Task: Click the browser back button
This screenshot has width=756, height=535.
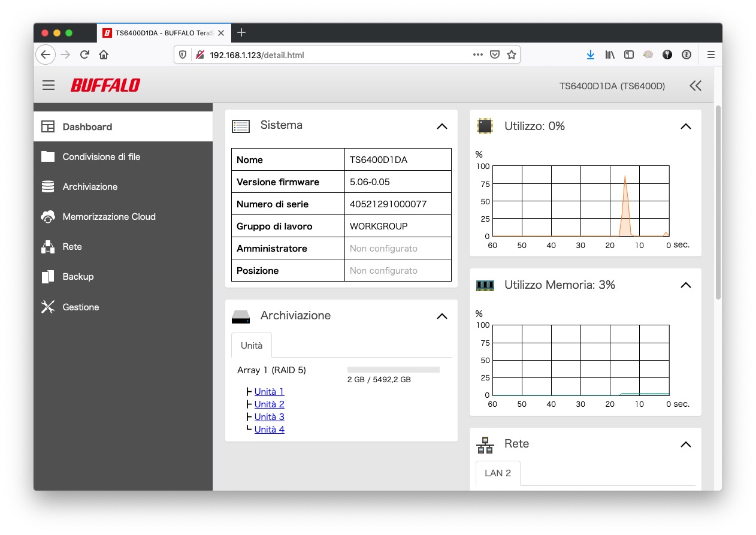Action: click(x=46, y=55)
